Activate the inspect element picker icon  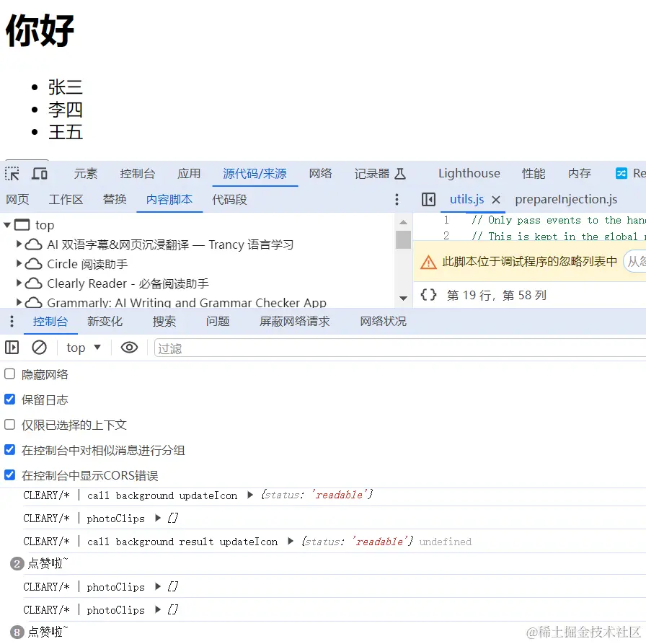12,174
